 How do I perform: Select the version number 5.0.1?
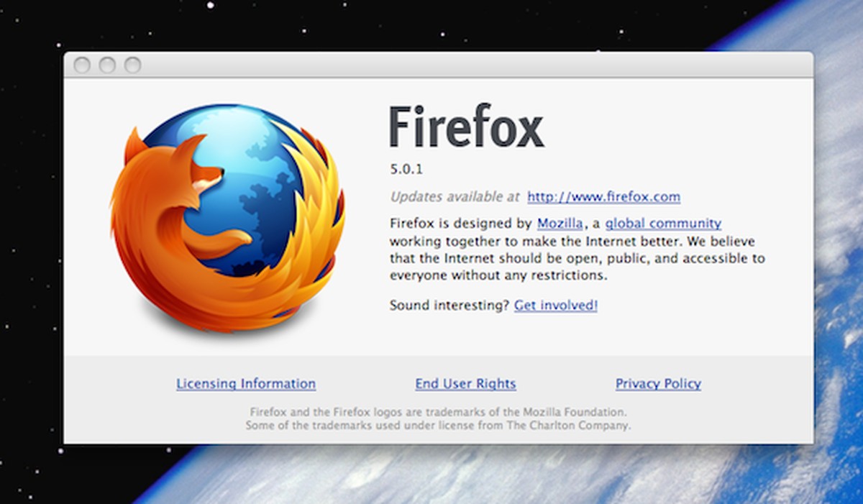[x=406, y=169]
